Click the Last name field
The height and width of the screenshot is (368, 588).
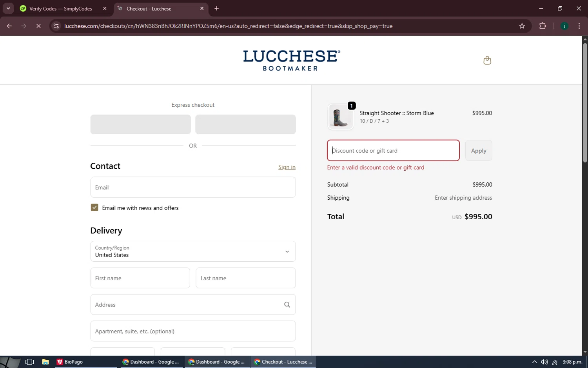[x=245, y=278]
